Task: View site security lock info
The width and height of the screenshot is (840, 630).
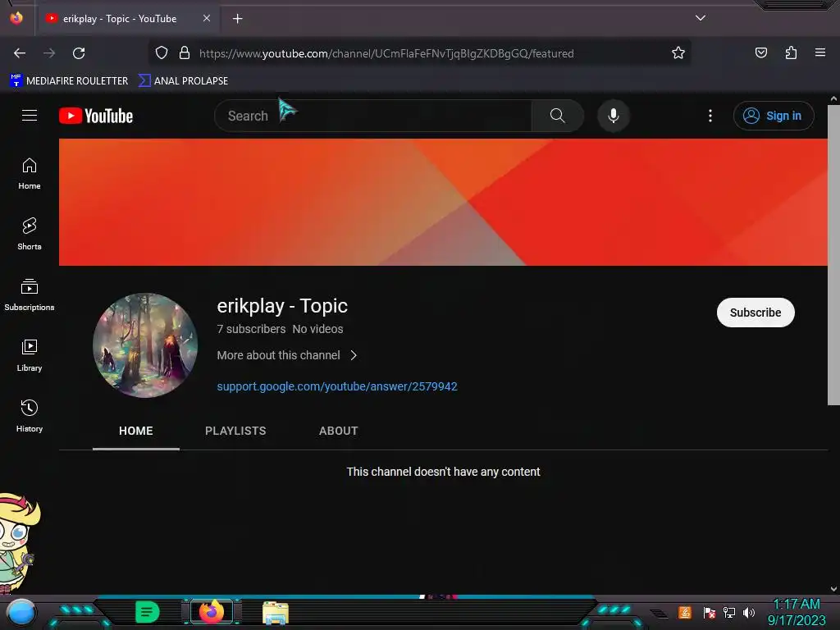Action: pyautogui.click(x=185, y=53)
